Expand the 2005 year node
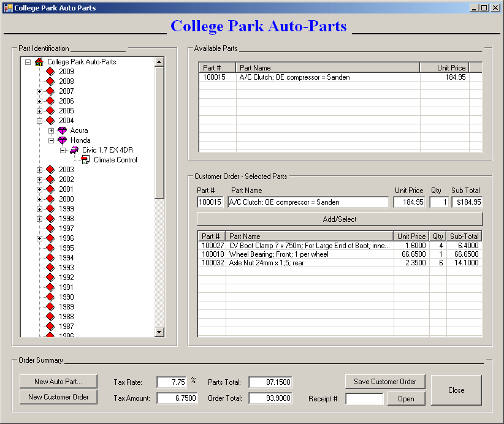The image size is (504, 424). coord(39,111)
